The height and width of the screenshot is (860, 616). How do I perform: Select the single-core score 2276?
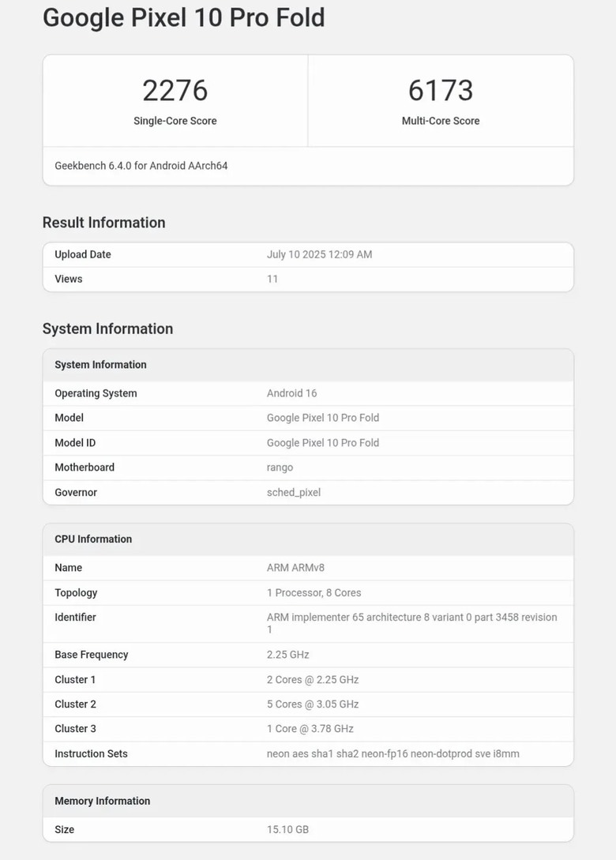coord(175,91)
